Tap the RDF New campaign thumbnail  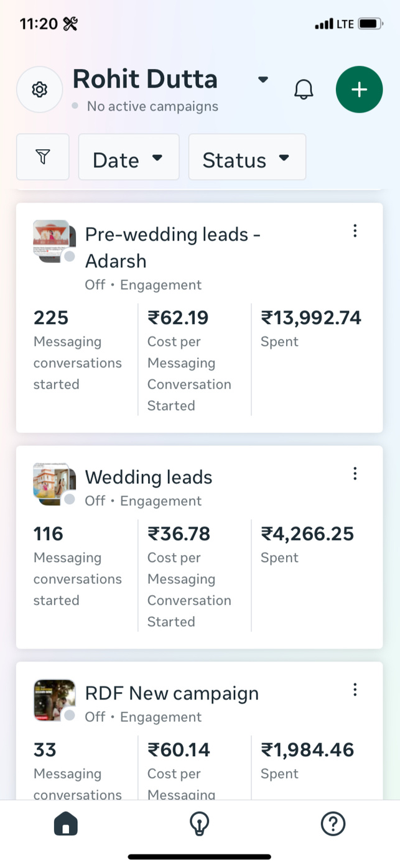pyautogui.click(x=53, y=699)
